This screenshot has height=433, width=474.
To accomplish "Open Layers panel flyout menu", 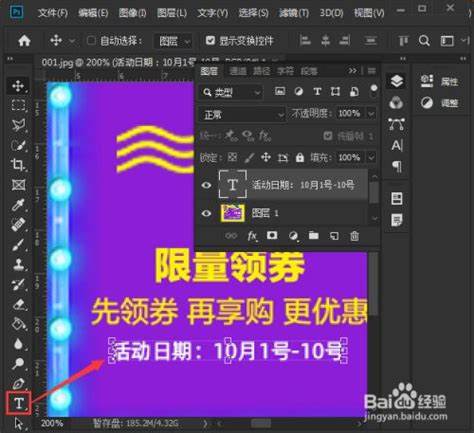I will pyautogui.click(x=371, y=71).
